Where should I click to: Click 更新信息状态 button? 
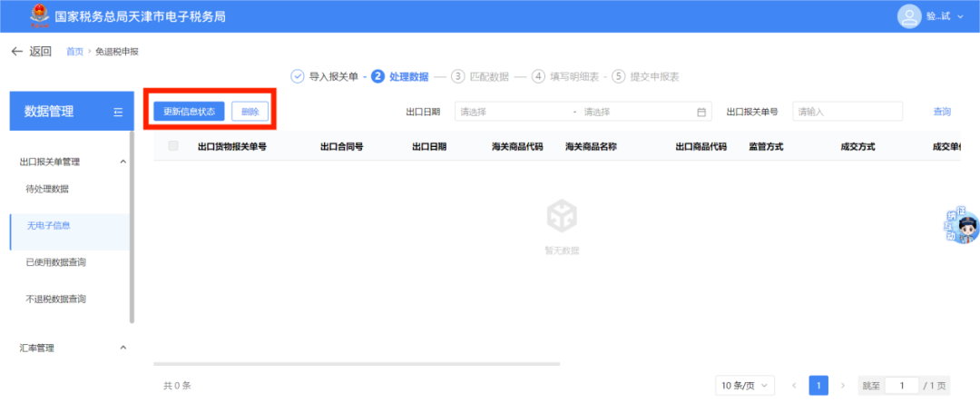189,112
